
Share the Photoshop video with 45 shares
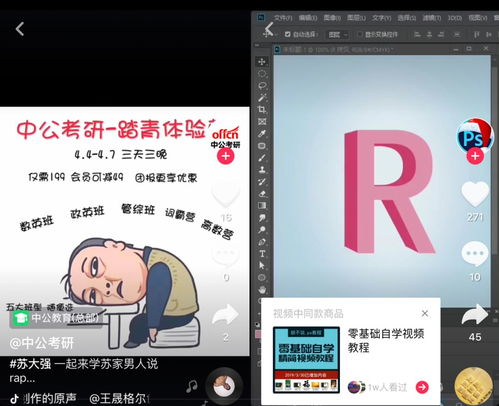[x=475, y=315]
